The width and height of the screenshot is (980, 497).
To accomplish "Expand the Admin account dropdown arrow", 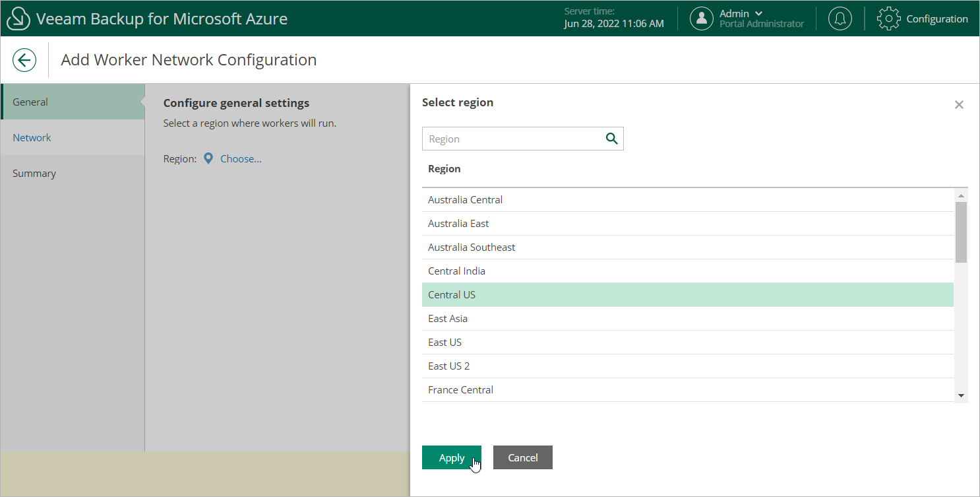I will pyautogui.click(x=758, y=13).
